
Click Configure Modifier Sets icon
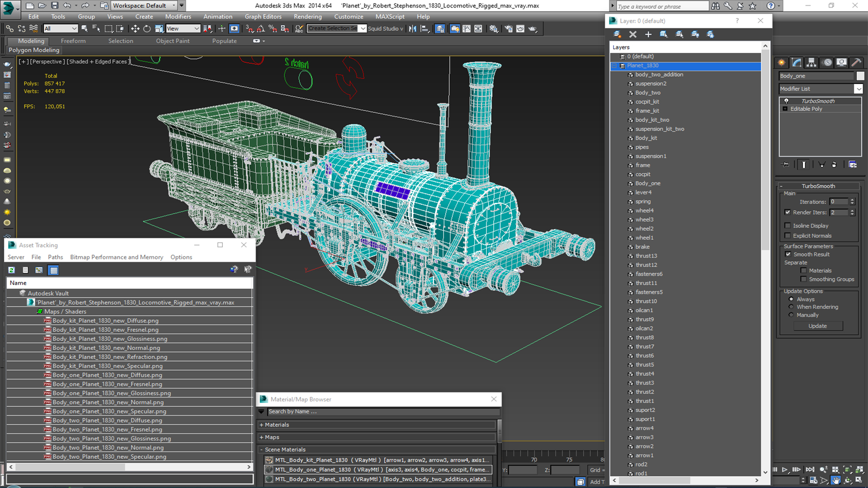pyautogui.click(x=853, y=164)
